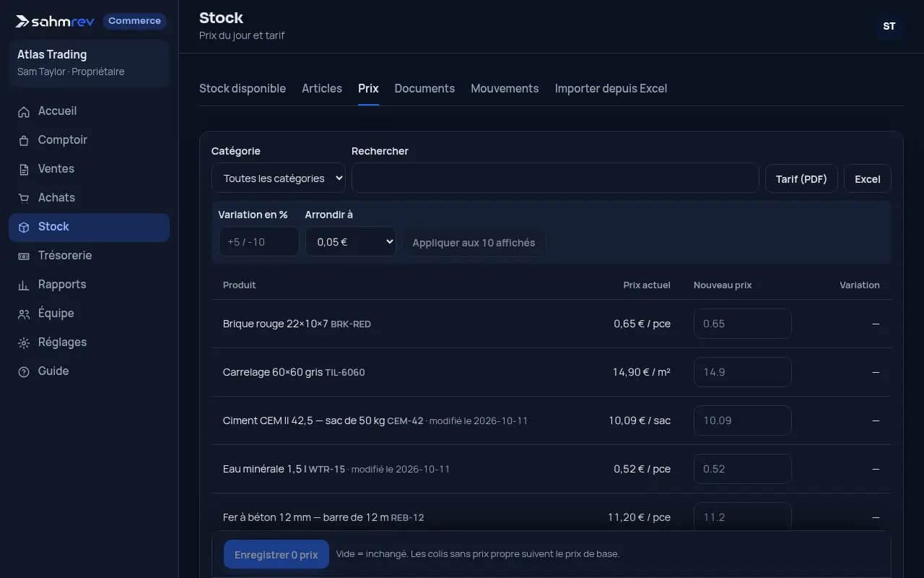The height and width of the screenshot is (578, 924).
Task: Click the Équipe people icon
Action: pyautogui.click(x=24, y=314)
